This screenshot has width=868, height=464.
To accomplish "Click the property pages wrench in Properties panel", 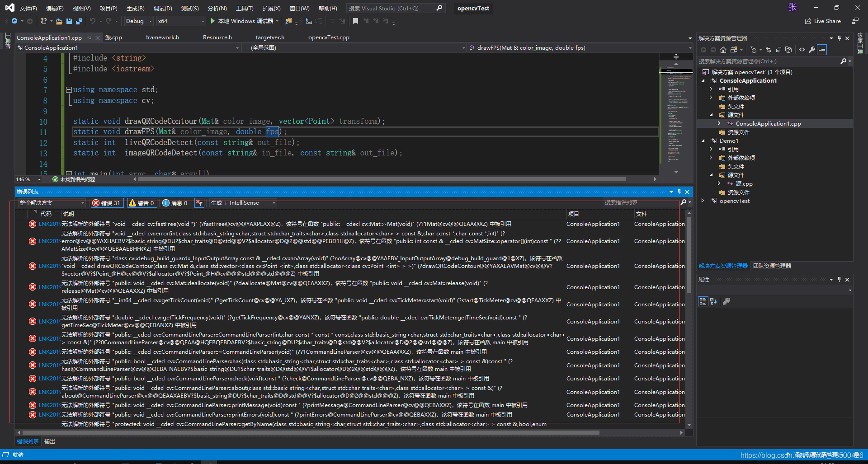I will pos(726,301).
